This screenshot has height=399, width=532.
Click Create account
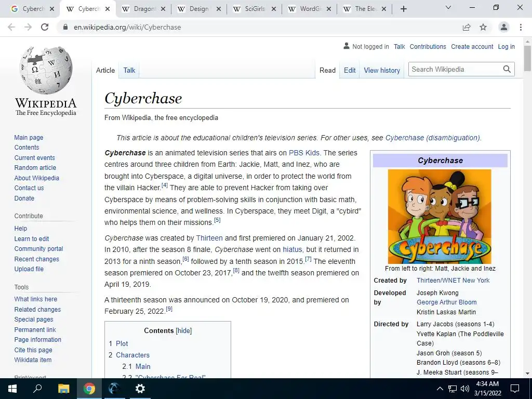point(472,46)
